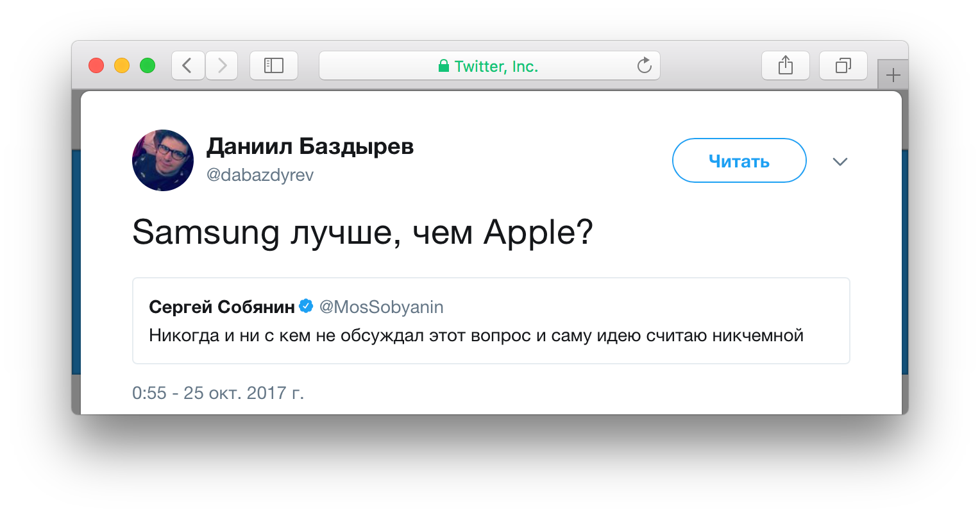Open Даниил Баздырев profile name link

click(310, 147)
